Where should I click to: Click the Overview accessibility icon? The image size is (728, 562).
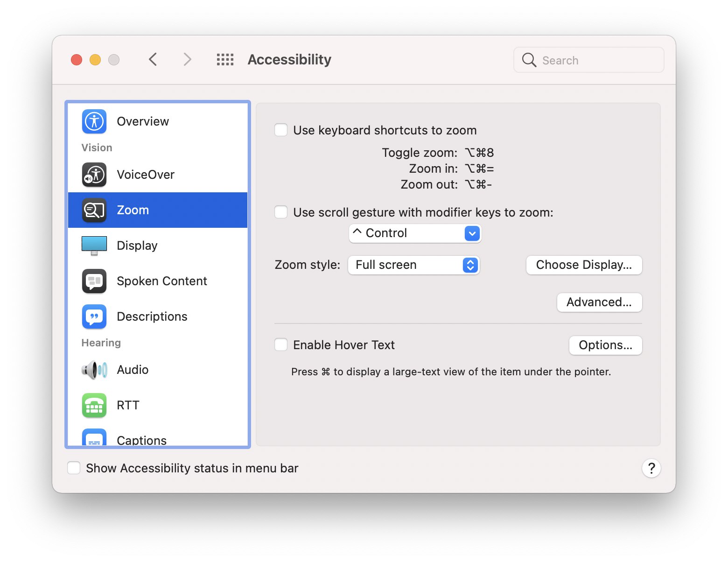[x=94, y=121]
